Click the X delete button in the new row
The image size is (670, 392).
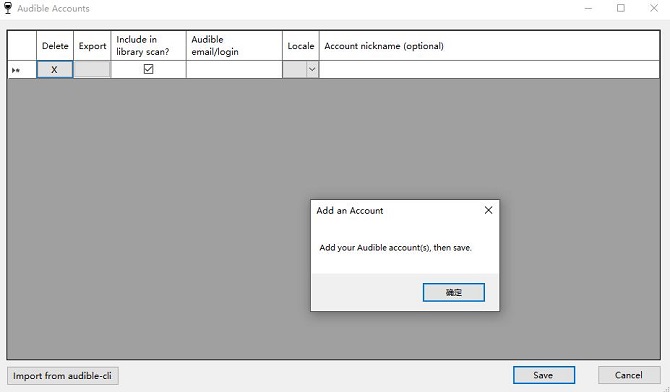point(54,69)
